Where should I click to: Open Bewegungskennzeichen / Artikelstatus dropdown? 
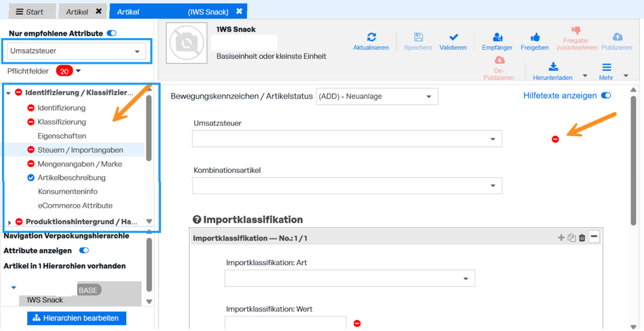pyautogui.click(x=376, y=97)
